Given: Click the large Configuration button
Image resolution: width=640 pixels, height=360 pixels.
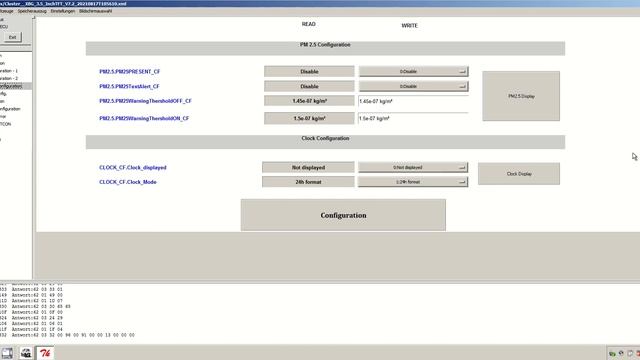Looking at the screenshot, I should click(x=343, y=215).
